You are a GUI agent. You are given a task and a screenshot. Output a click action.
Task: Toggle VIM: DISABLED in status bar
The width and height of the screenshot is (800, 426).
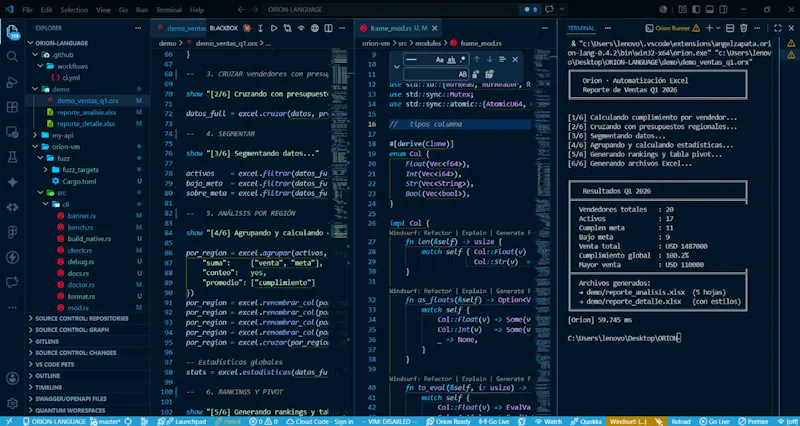(x=390, y=421)
